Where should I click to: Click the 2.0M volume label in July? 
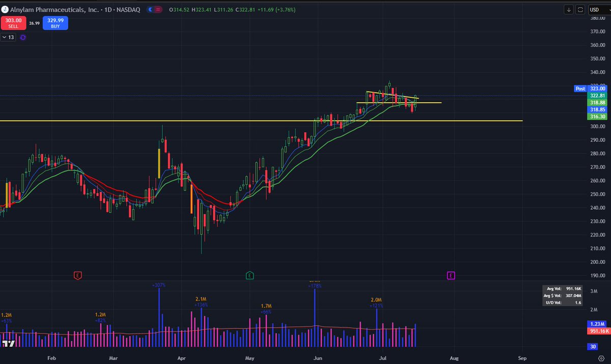coord(376,300)
